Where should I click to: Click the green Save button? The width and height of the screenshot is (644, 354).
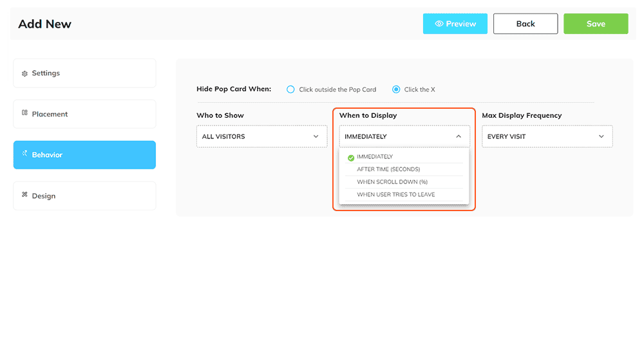click(596, 24)
